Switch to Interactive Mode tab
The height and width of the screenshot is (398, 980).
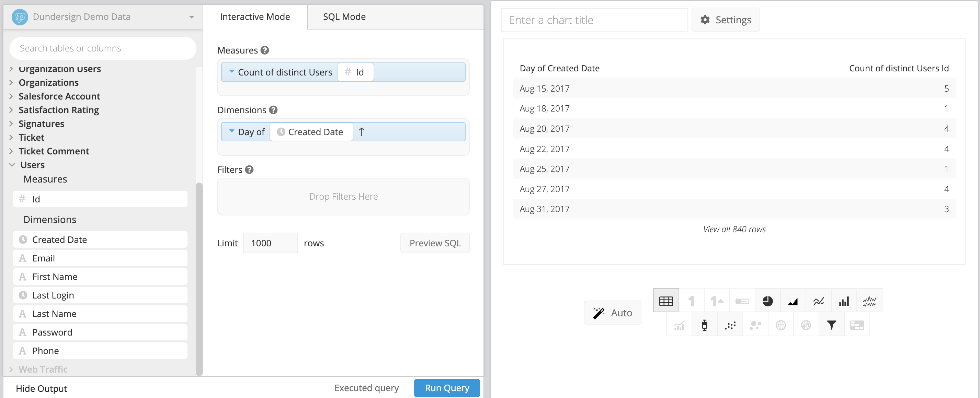pos(255,17)
